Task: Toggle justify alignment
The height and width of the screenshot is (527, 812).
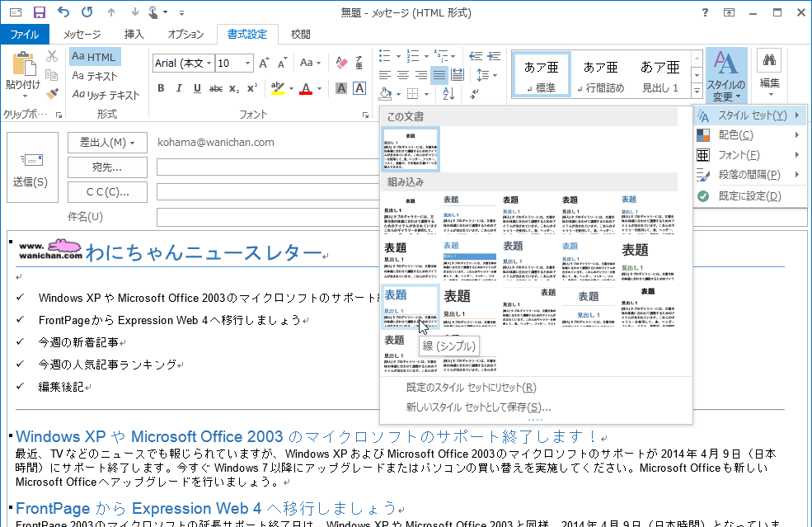Action: pyautogui.click(x=439, y=76)
